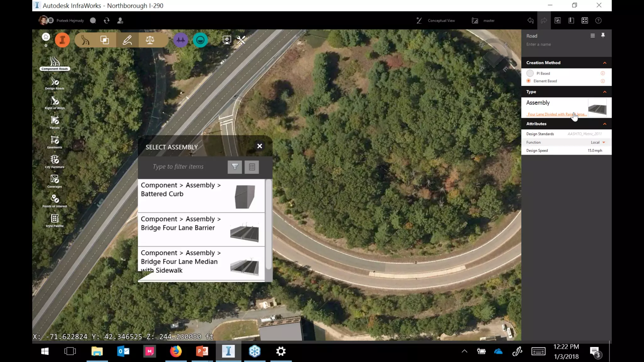The width and height of the screenshot is (644, 362).
Task: Select the Element Based radio button
Action: coord(529,81)
